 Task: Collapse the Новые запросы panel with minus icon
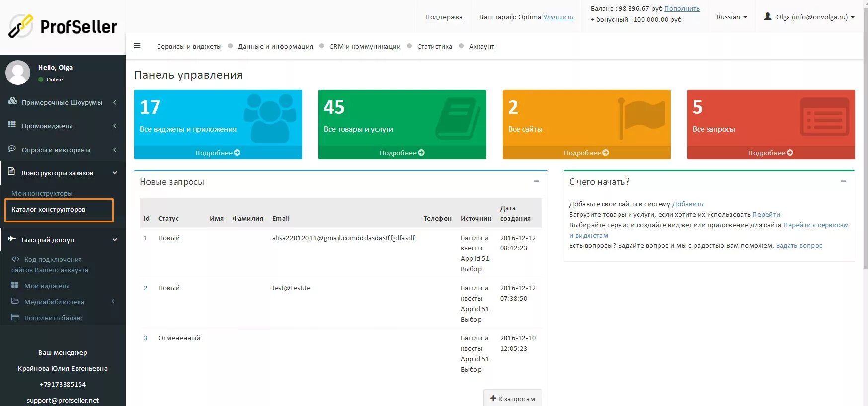point(536,181)
